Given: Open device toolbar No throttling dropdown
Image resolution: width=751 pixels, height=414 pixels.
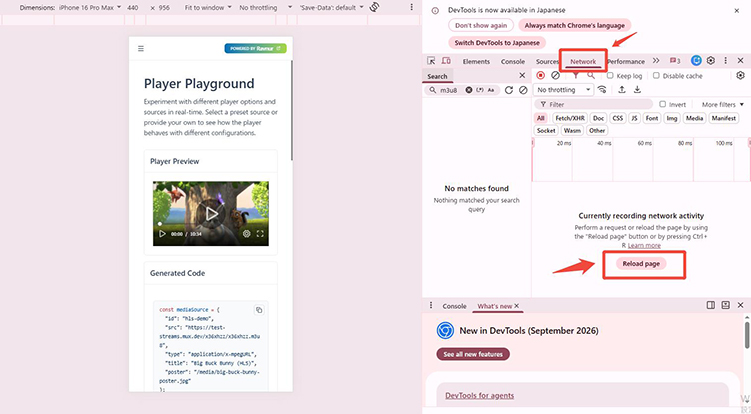Looking at the screenshot, I should (265, 8).
